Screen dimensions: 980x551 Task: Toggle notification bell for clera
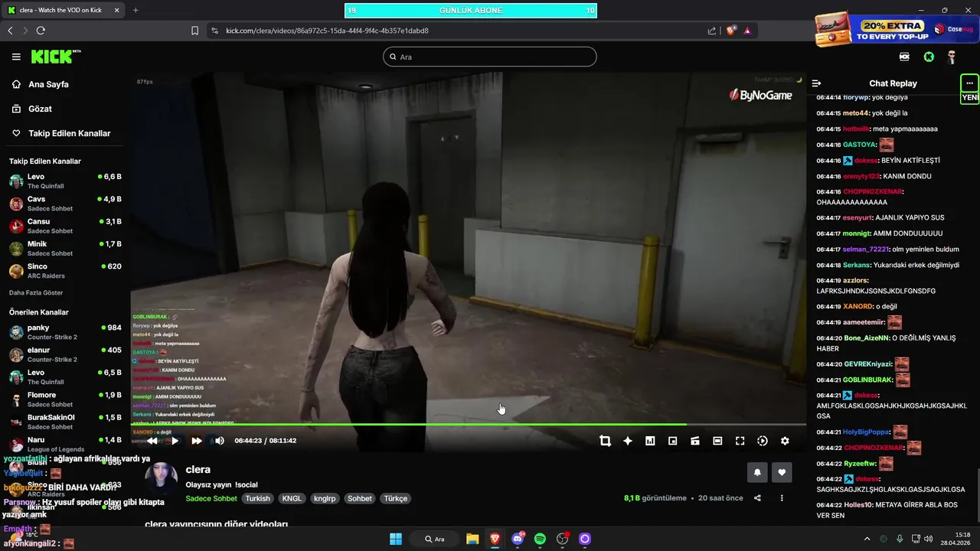(757, 472)
